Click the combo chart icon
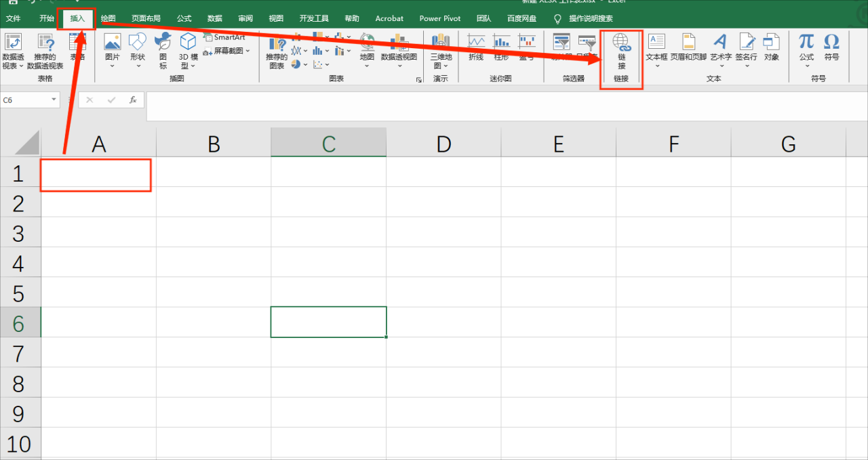The height and width of the screenshot is (460, 868). tap(338, 51)
